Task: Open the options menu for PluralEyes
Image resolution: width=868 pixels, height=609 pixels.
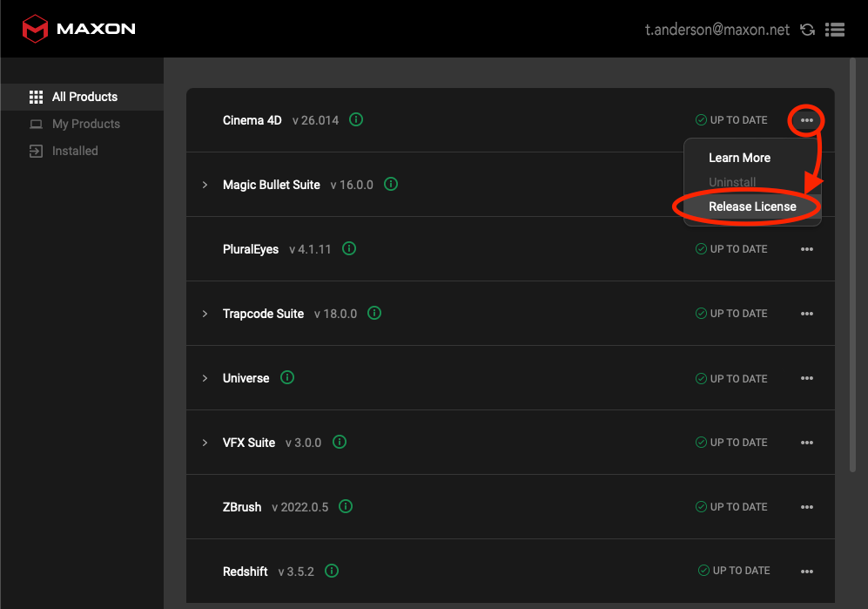Action: (x=807, y=248)
